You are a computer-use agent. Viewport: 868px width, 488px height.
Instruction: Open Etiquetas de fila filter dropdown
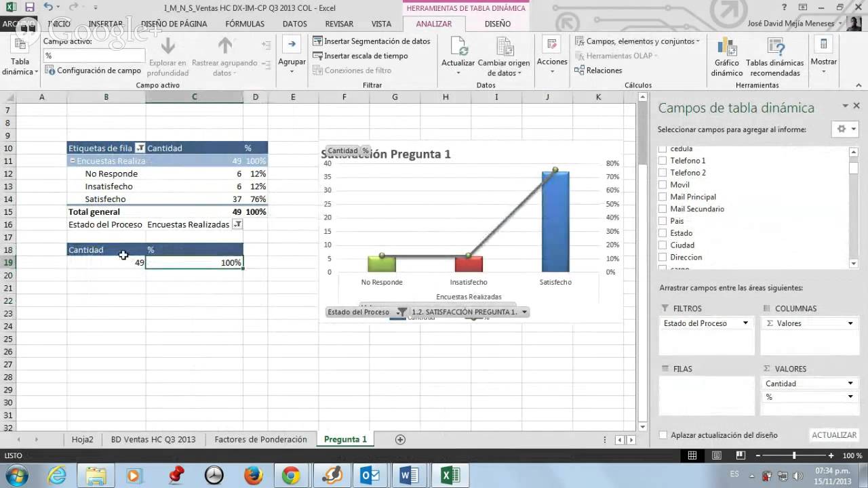pos(140,148)
